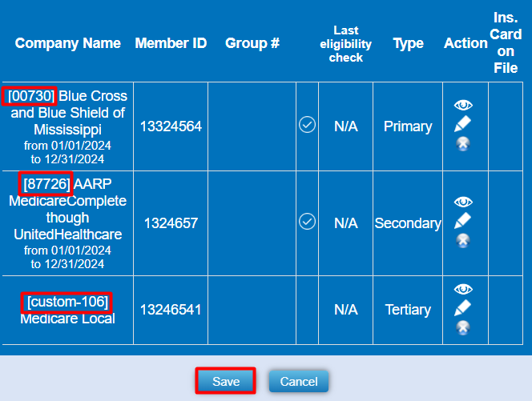Delete the AARP MedicareComplete insurance entry
The width and height of the screenshot is (532, 401).
pyautogui.click(x=463, y=240)
